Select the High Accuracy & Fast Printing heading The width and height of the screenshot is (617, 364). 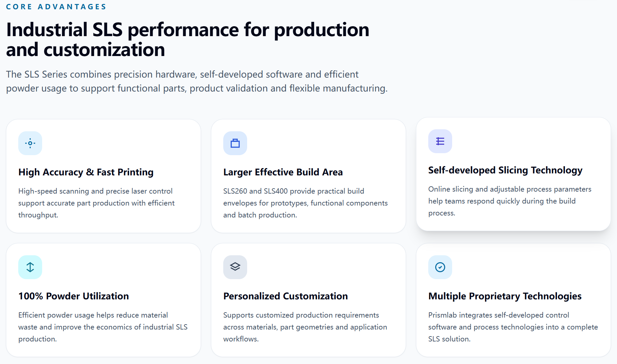tap(86, 172)
